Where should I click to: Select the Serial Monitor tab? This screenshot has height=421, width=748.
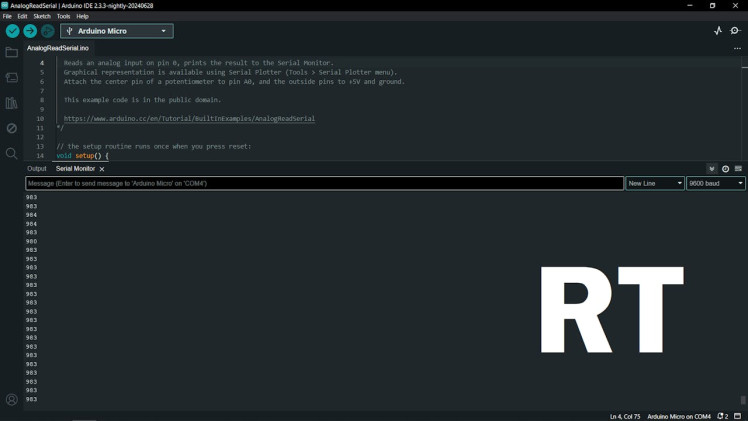[75, 169]
